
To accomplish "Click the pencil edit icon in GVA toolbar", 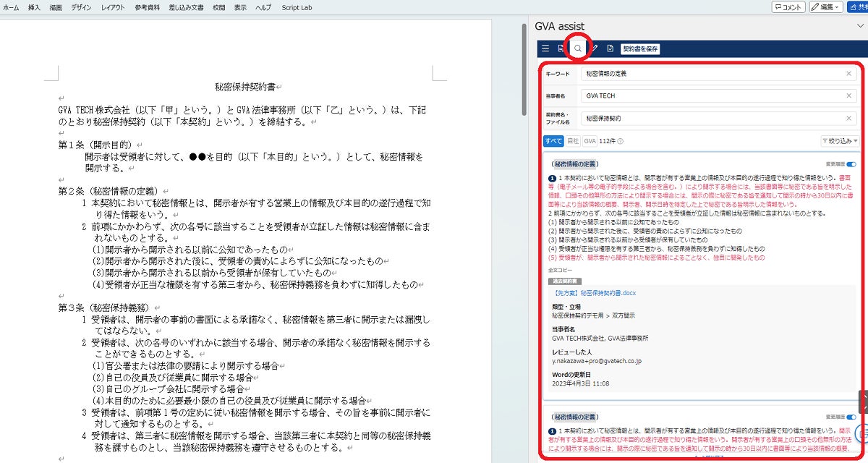I will pyautogui.click(x=595, y=49).
